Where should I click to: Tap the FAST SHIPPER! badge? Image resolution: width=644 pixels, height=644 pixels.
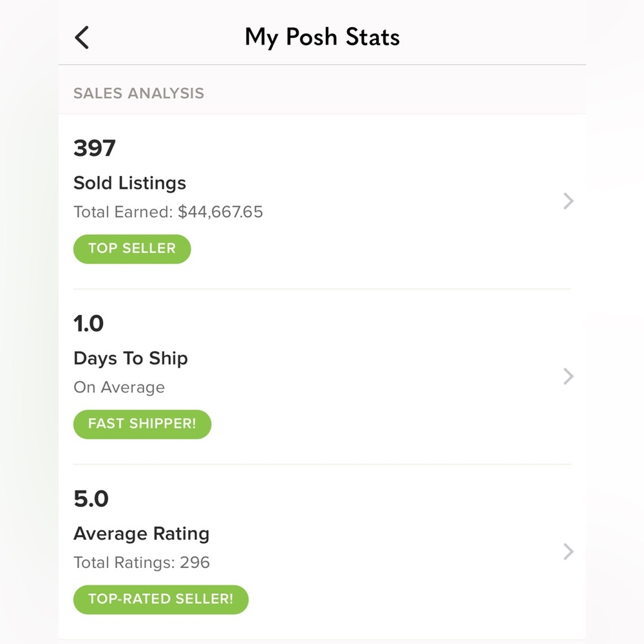pos(142,424)
